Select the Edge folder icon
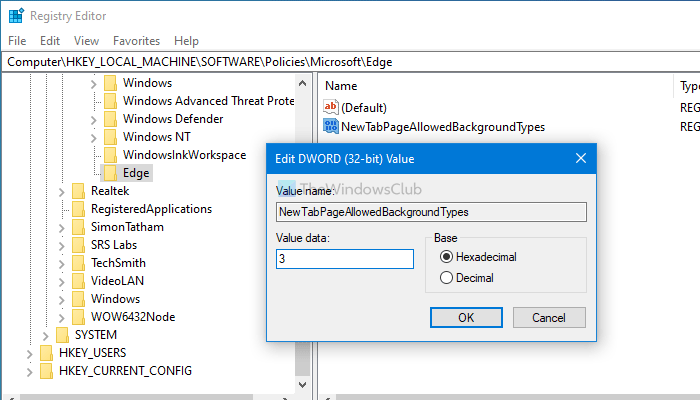 [x=110, y=173]
